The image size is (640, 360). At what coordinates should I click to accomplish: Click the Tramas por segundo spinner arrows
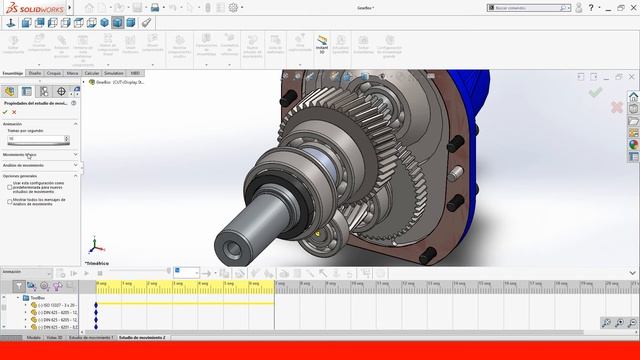(x=67, y=139)
